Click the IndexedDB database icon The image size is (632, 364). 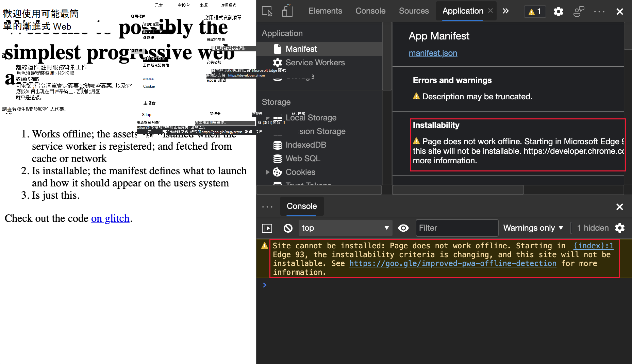[277, 145]
